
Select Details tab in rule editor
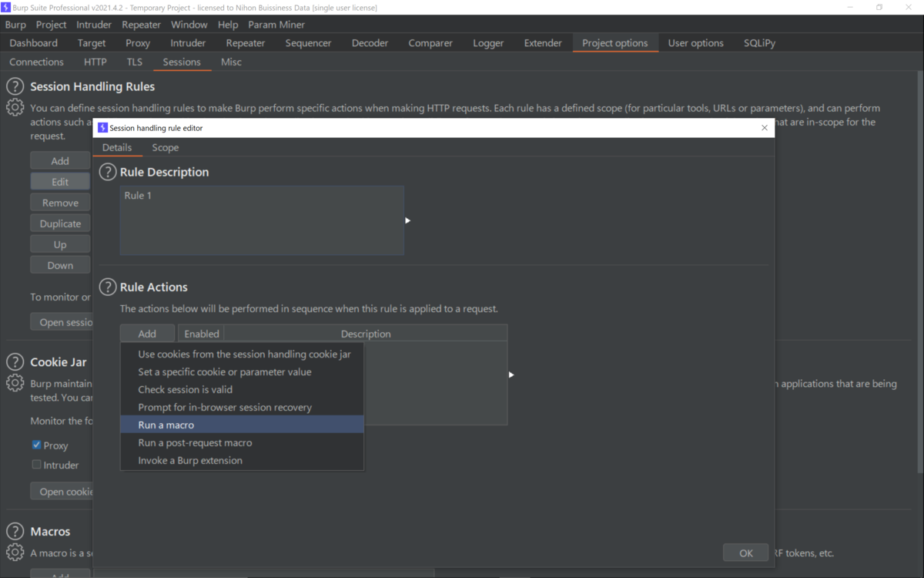[x=117, y=147]
